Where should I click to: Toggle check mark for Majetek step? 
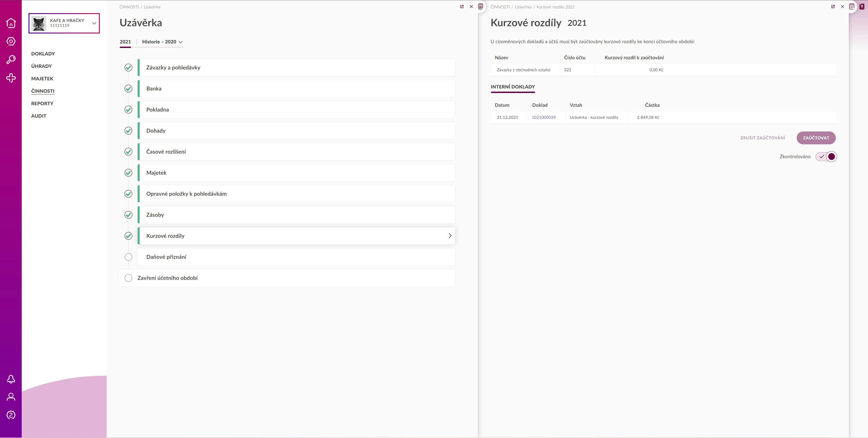128,173
